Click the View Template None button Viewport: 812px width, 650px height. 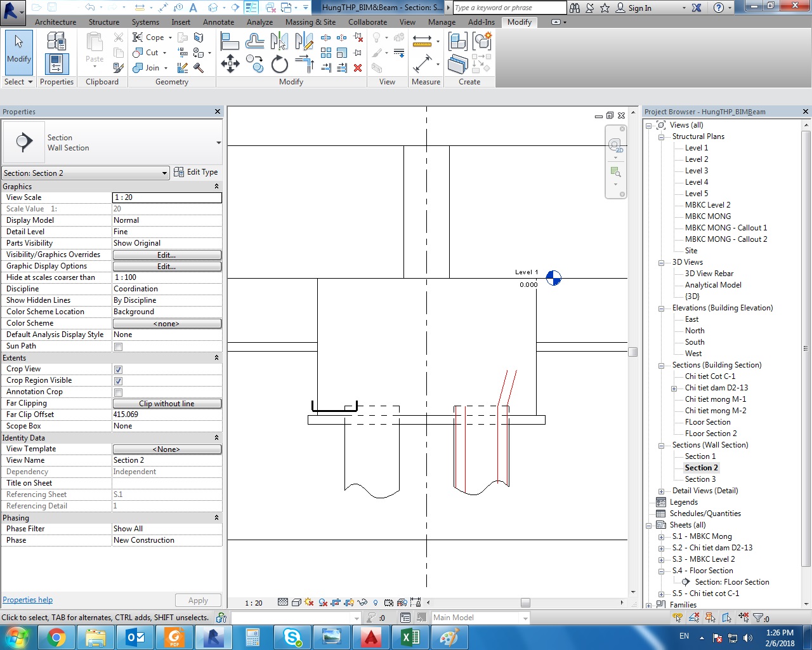click(x=167, y=449)
